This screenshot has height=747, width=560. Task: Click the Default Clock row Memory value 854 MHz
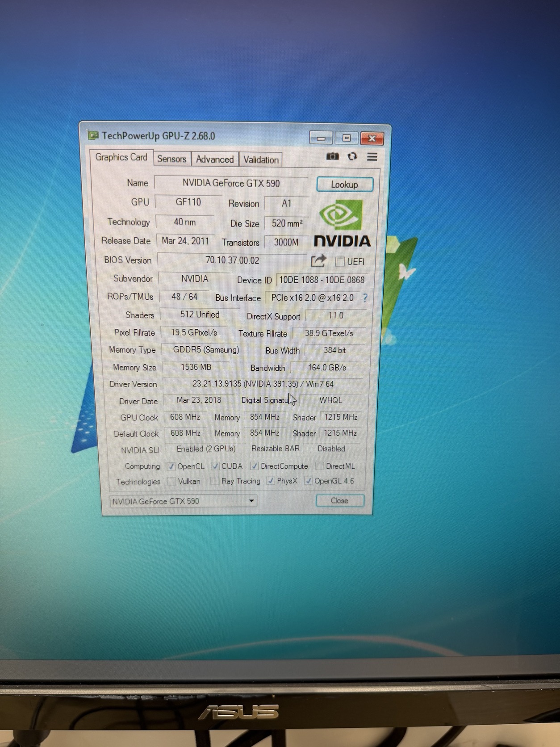point(265,433)
